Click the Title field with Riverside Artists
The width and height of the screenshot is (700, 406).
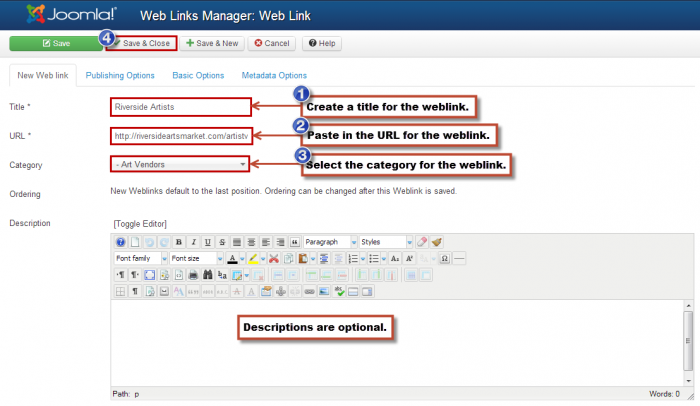pyautogui.click(x=181, y=107)
